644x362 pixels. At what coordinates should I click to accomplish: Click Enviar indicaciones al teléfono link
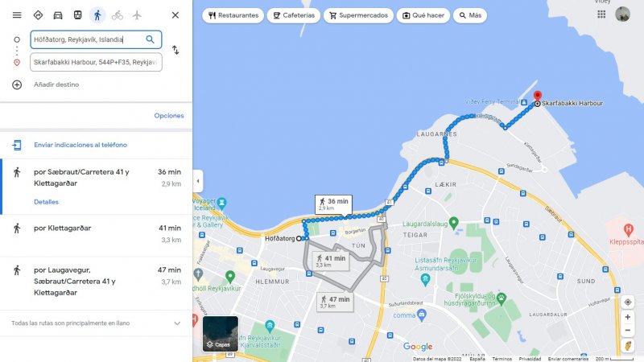80,145
